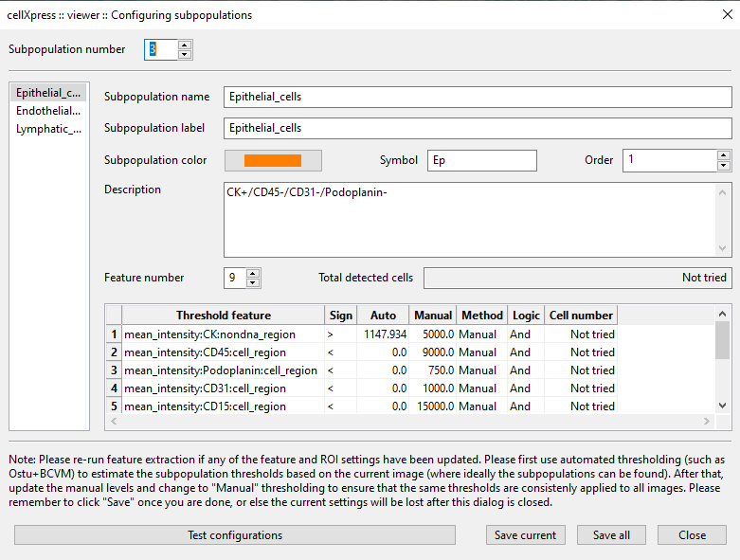740x560 pixels.
Task: Click the threshold table vertical scrollbar thumb
Action: click(723, 340)
